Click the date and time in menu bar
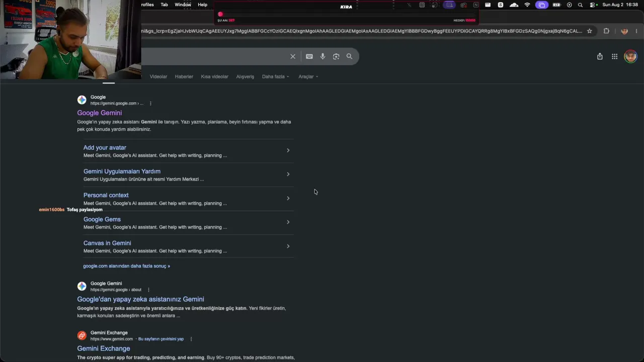This screenshot has width=644, height=362. 620,5
